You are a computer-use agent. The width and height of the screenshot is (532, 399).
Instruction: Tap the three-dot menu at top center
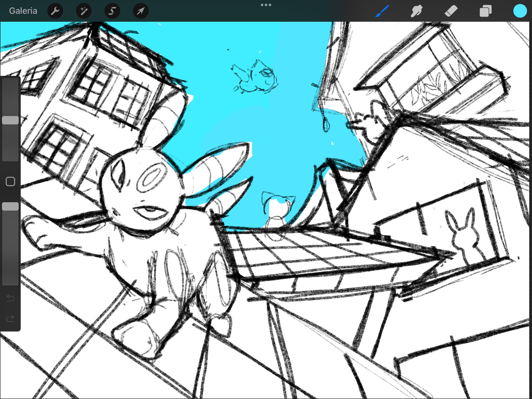[266, 5]
